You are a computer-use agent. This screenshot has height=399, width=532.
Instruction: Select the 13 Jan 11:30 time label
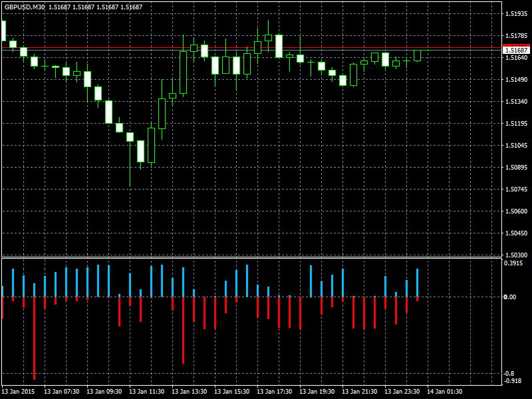point(146,392)
